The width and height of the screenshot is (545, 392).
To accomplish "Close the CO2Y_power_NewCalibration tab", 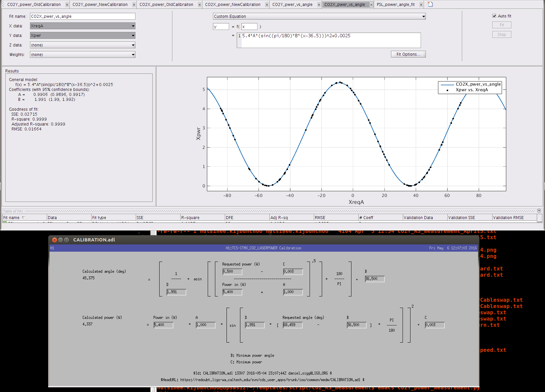I will pos(134,5).
